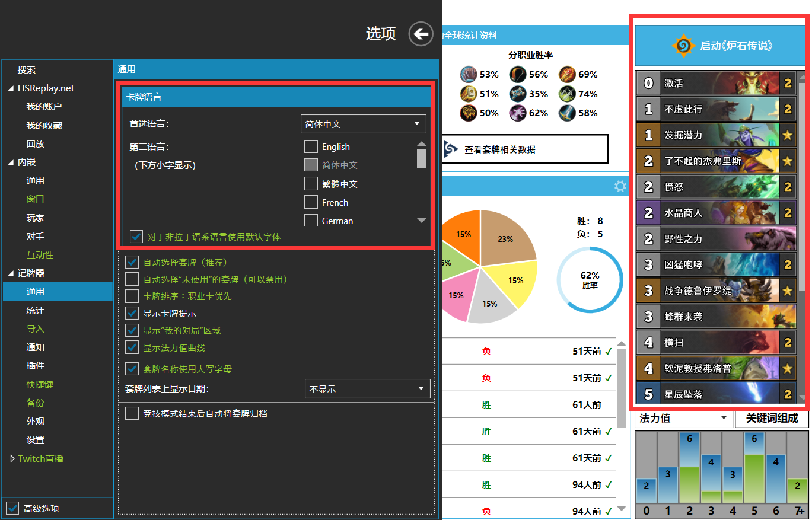Collapse the 记牌器 tree section

(x=11, y=273)
